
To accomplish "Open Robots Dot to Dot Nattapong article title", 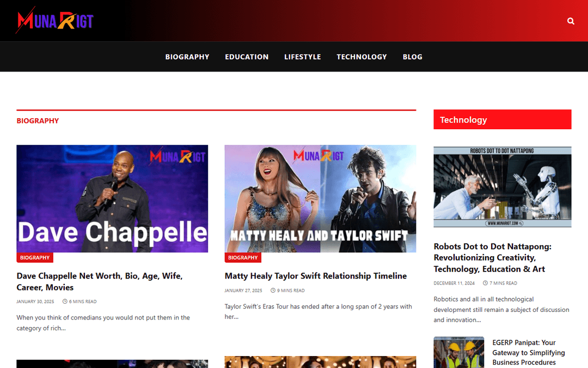I will 492,257.
